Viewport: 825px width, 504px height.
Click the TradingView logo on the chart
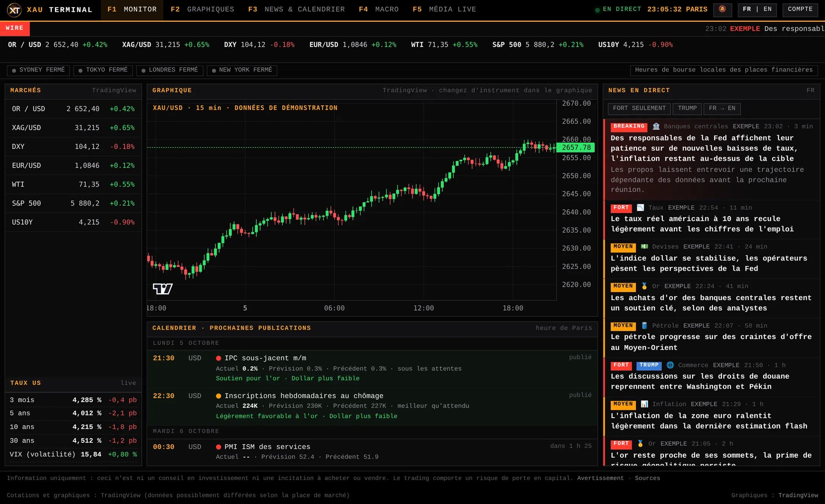[163, 289]
